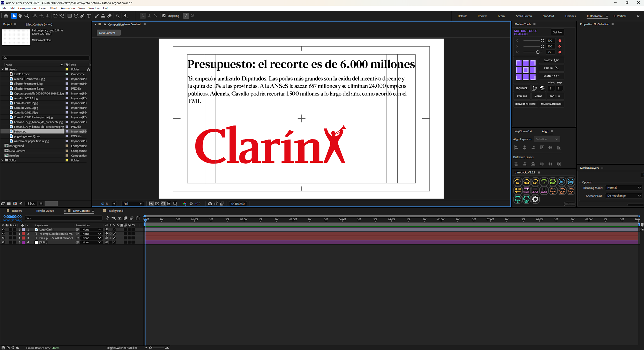Align layers to top edge
644x350 pixels.
(542, 148)
